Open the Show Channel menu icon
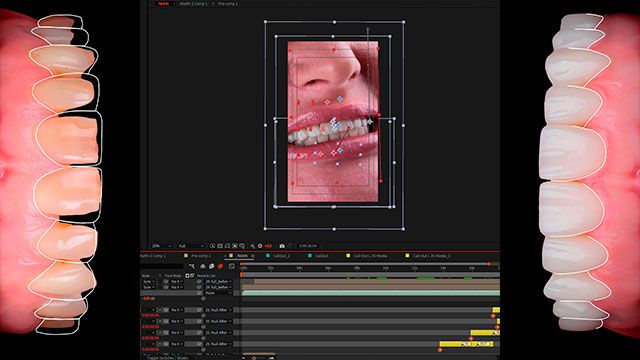Viewport: 640px width, 360px height. coord(253,246)
